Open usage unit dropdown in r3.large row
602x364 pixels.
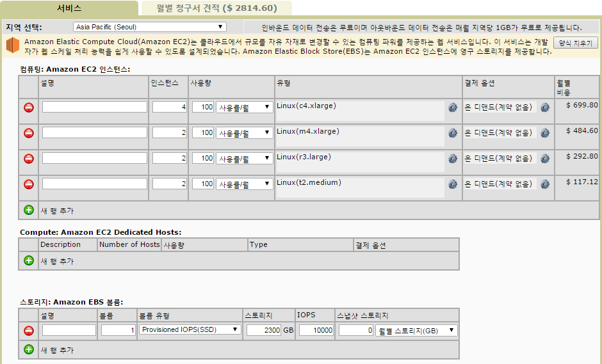pos(244,159)
